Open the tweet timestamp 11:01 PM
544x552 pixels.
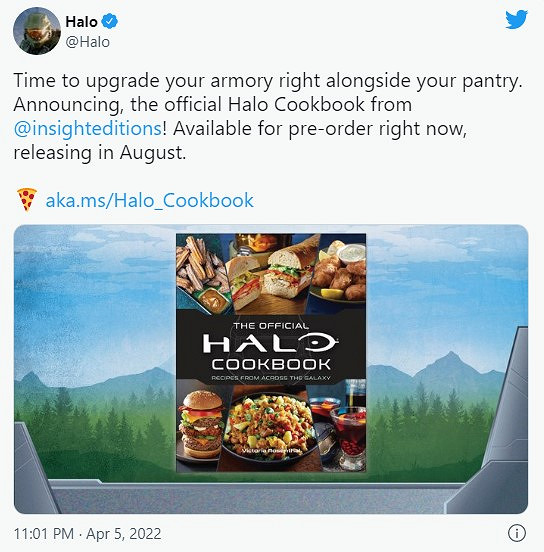(44, 534)
